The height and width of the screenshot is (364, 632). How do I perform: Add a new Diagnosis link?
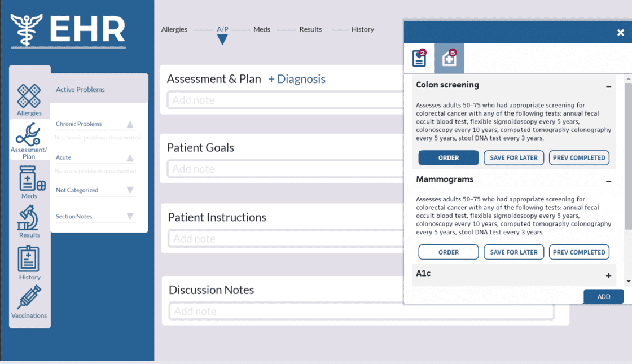click(297, 79)
